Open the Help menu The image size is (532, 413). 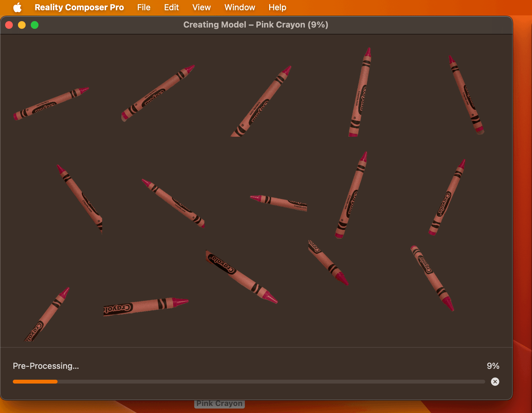[x=277, y=7]
